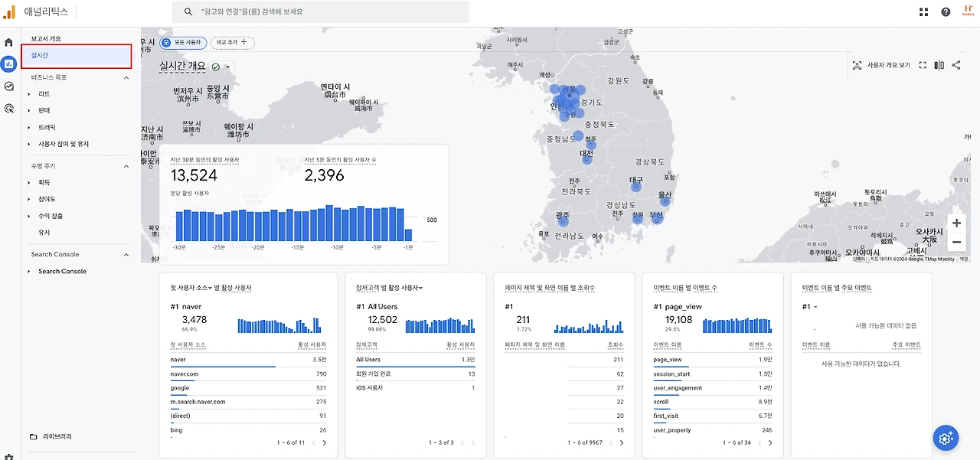
Task: Open the Explore icon in left rail
Action: click(8, 86)
